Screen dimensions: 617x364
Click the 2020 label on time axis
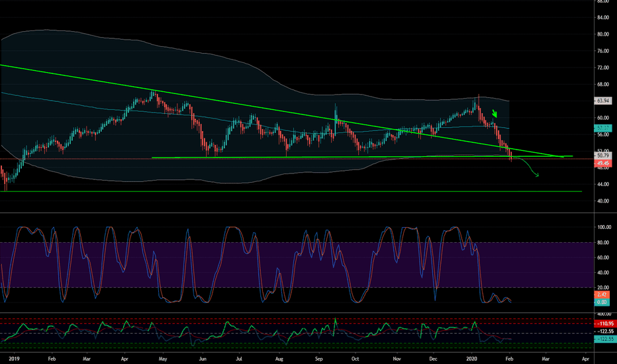pos(471,359)
